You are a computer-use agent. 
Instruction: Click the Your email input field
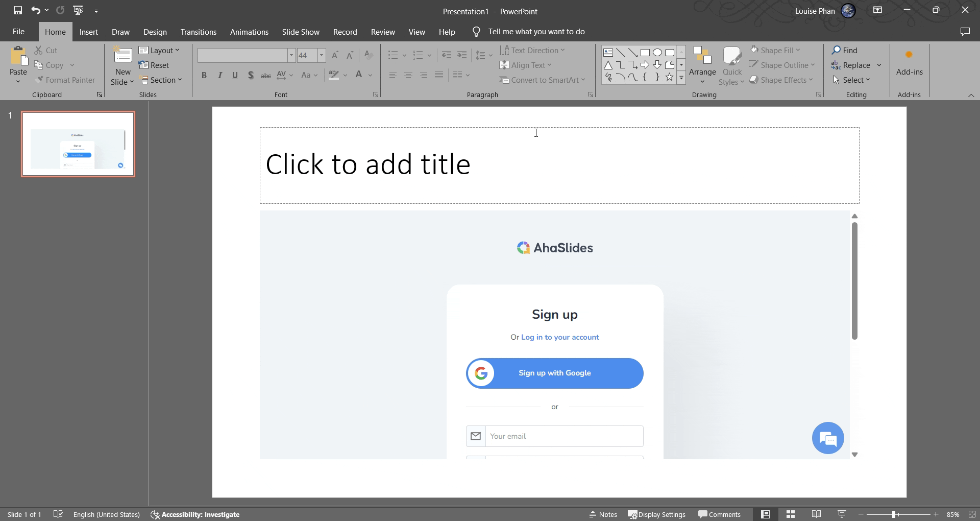[554, 436]
